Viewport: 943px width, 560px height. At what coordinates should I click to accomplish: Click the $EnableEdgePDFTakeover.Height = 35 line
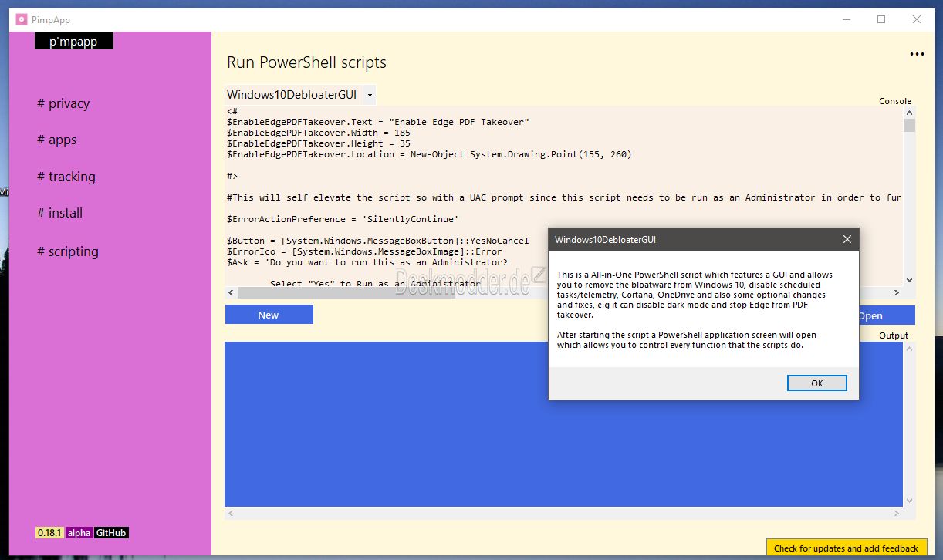pos(319,143)
